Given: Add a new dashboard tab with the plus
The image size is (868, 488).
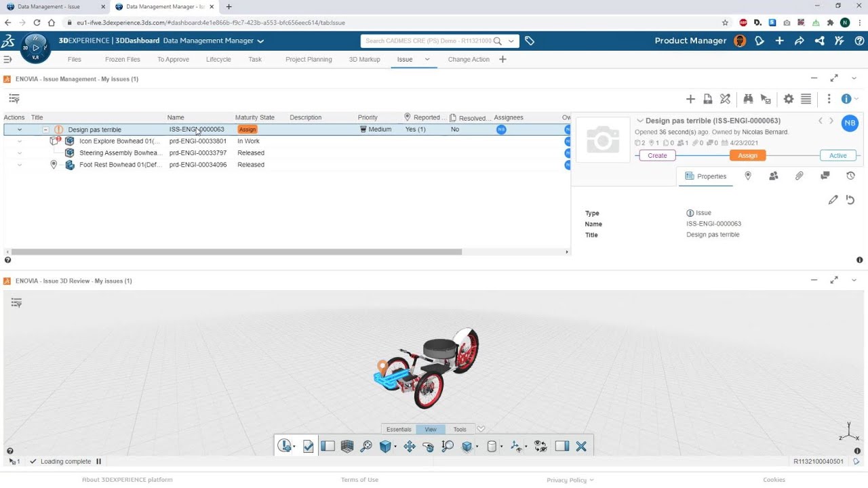Looking at the screenshot, I should 502,59.
